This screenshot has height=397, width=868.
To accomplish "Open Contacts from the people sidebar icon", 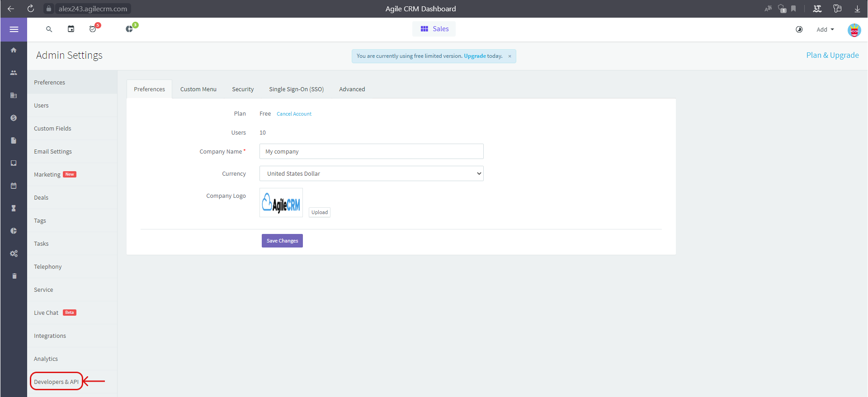I will 14,73.
